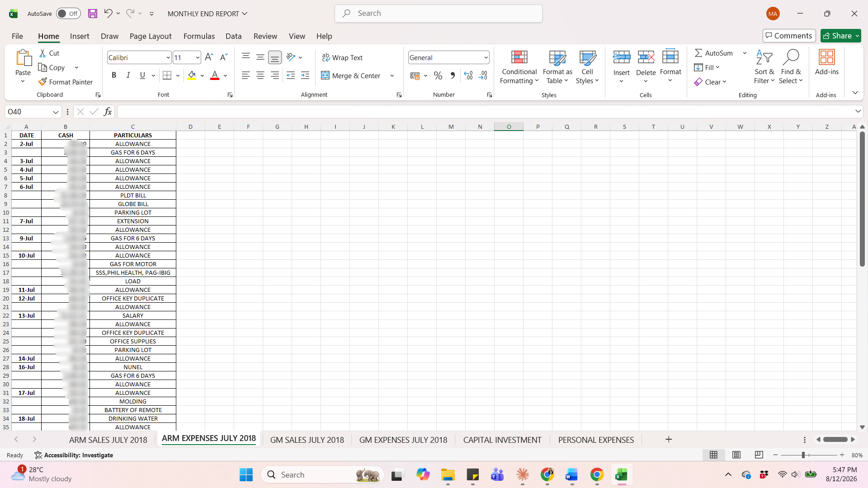Click the Share button
The width and height of the screenshot is (868, 488).
[840, 36]
